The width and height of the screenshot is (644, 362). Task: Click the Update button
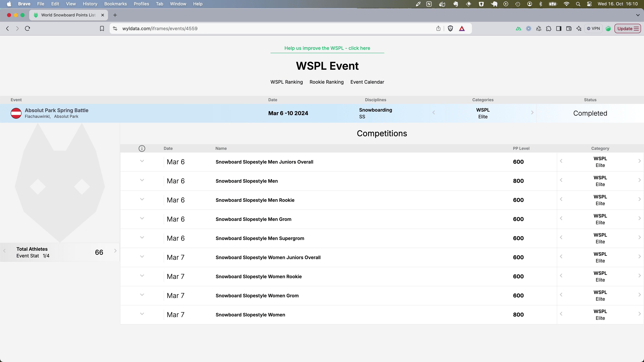628,28
